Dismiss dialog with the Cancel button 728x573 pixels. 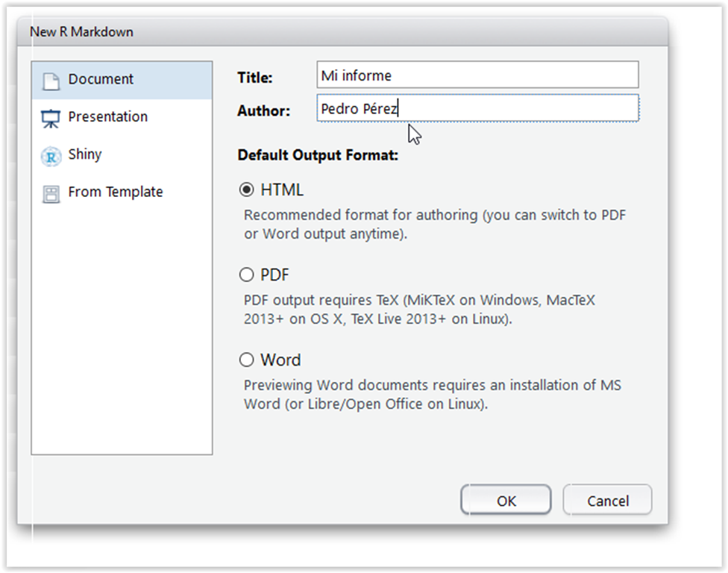(608, 500)
